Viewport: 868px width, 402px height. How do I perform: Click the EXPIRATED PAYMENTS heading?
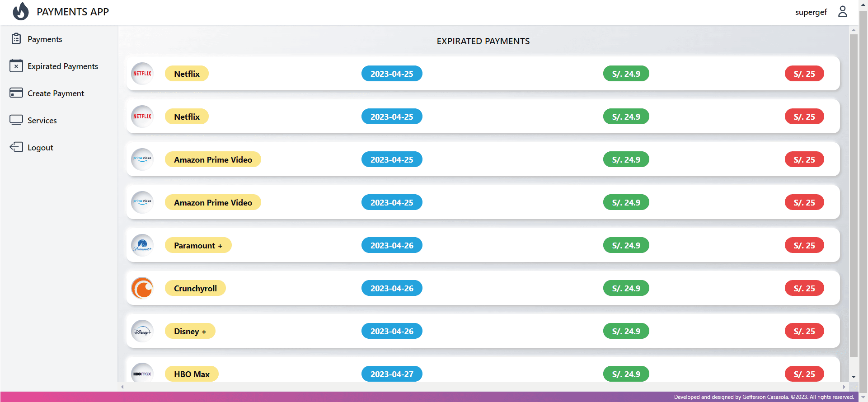coord(483,41)
